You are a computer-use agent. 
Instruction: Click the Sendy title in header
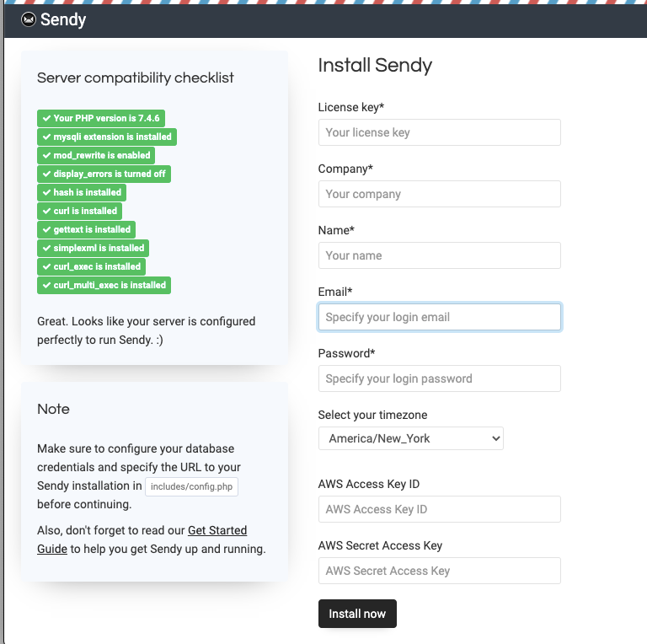pos(63,20)
